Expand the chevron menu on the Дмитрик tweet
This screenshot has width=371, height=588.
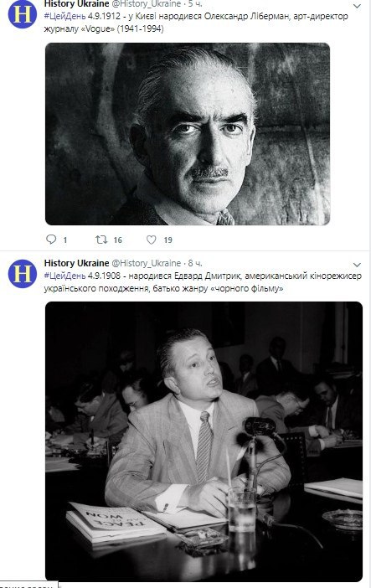click(357, 265)
